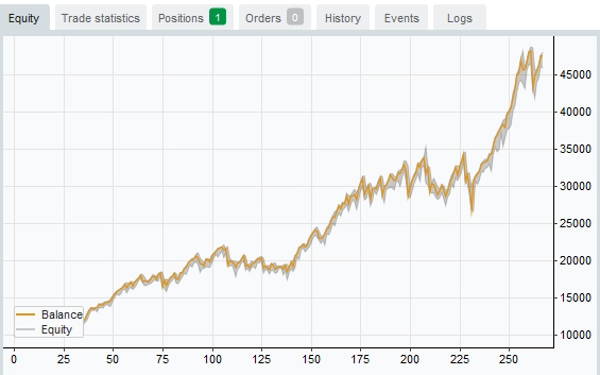
Task: Click the 35000 y-axis label
Action: point(575,149)
